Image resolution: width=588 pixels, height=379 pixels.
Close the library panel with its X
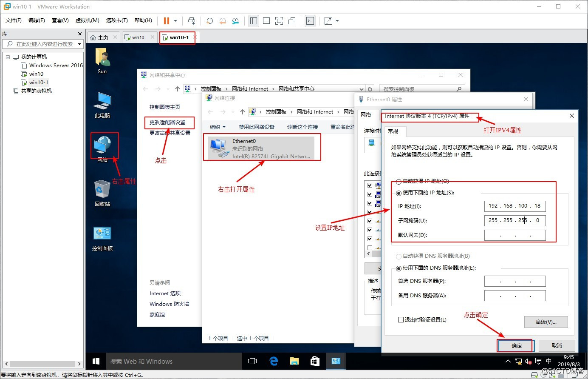click(x=79, y=34)
